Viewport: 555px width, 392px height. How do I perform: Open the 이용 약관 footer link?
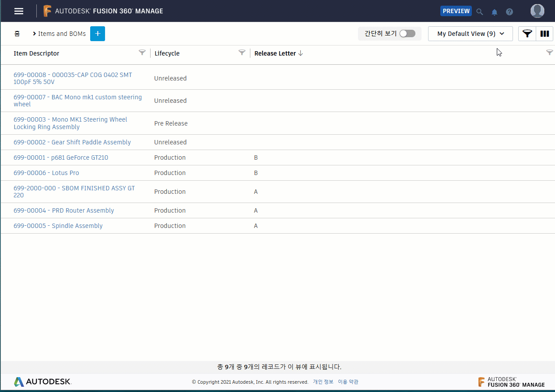(x=348, y=382)
